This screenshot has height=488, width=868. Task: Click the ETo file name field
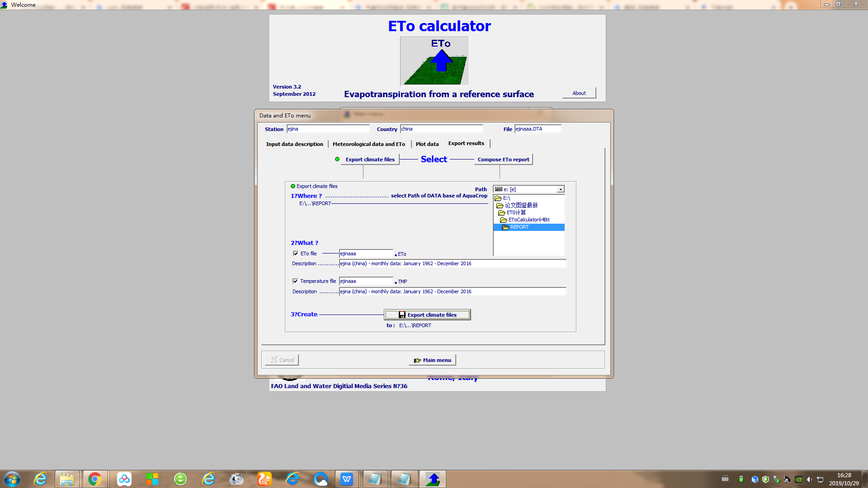coord(366,254)
